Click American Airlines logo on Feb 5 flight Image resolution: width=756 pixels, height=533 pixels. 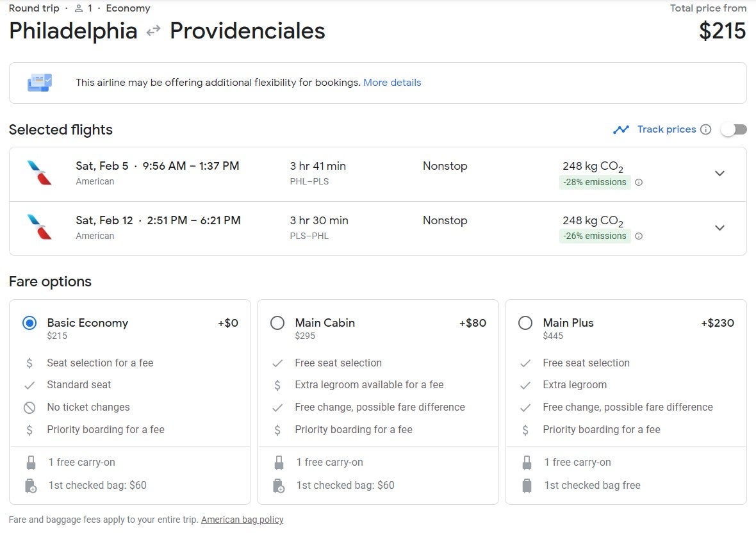[40, 173]
